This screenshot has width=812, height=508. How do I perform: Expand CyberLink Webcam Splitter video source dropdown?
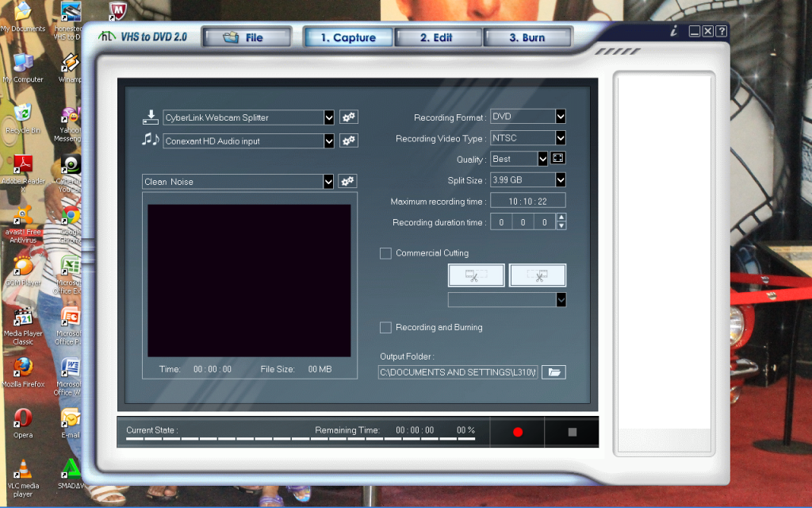tap(329, 117)
